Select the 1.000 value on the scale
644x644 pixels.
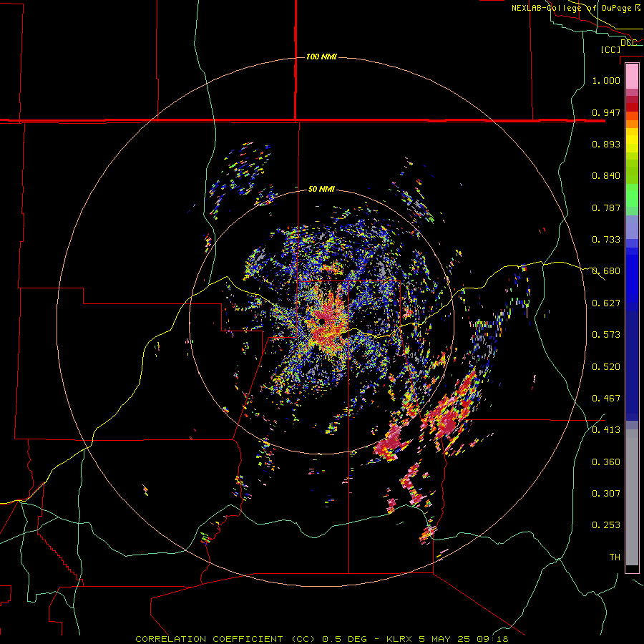click(x=606, y=80)
